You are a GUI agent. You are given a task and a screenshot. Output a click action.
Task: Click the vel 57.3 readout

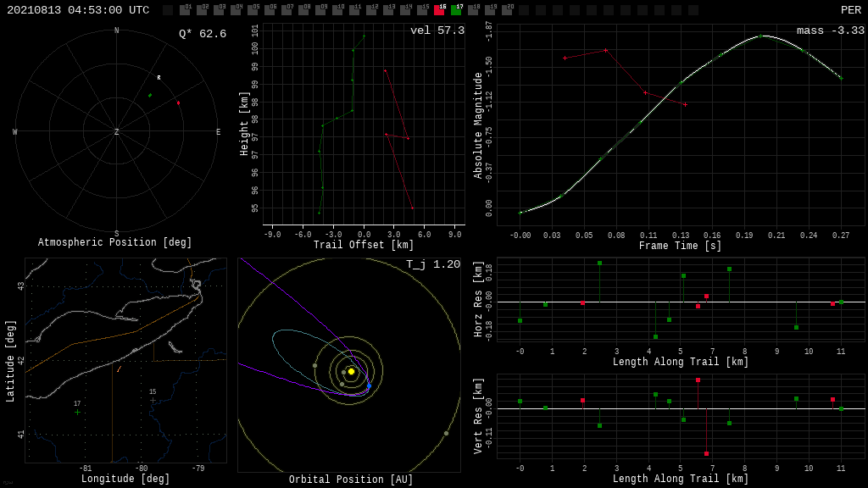[x=437, y=30]
